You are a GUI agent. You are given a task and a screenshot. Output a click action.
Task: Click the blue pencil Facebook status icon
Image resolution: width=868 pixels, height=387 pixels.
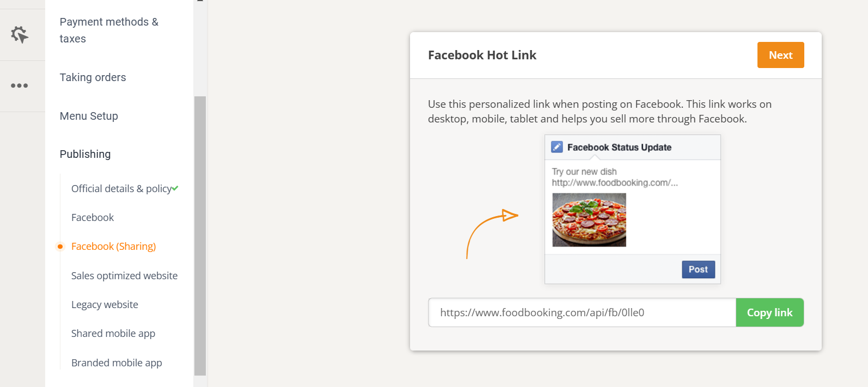coord(557,147)
